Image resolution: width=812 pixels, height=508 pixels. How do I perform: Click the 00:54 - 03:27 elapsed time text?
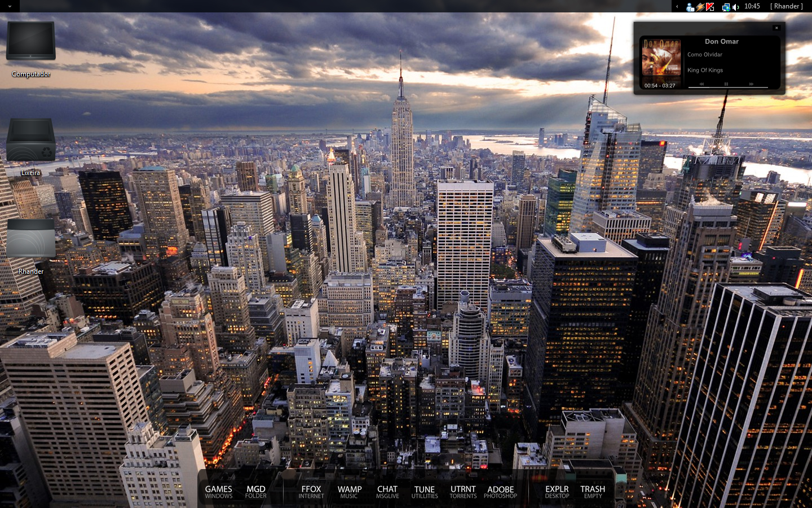pyautogui.click(x=660, y=86)
